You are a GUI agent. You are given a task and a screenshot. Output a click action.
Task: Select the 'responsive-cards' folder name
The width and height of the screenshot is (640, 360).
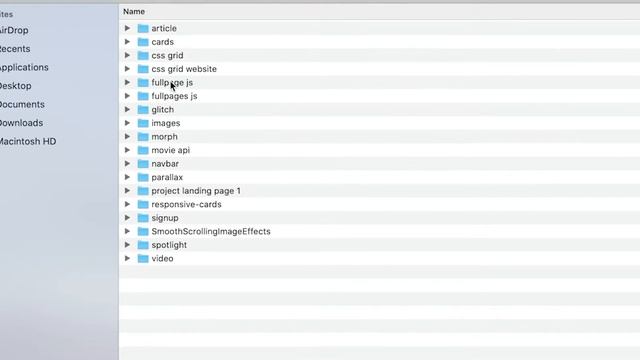point(187,204)
